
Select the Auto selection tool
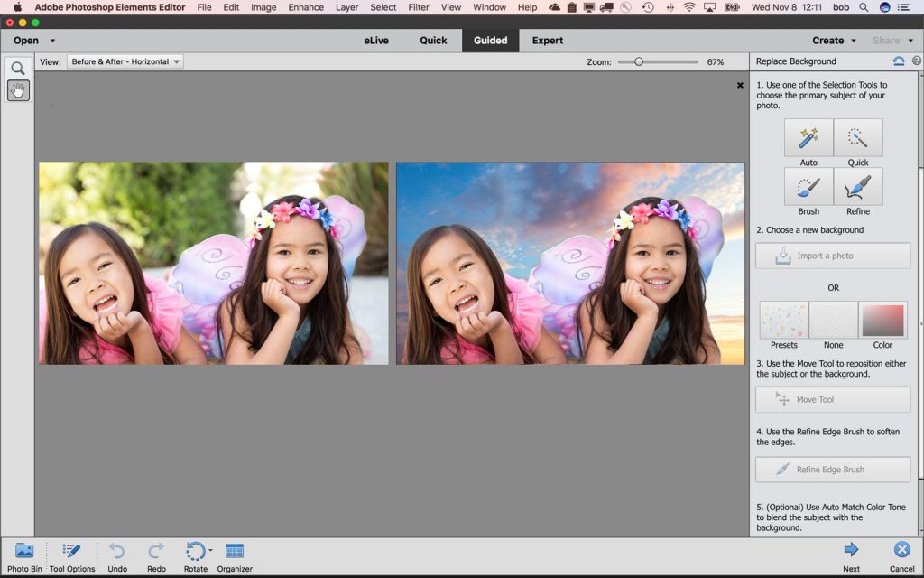(808, 137)
